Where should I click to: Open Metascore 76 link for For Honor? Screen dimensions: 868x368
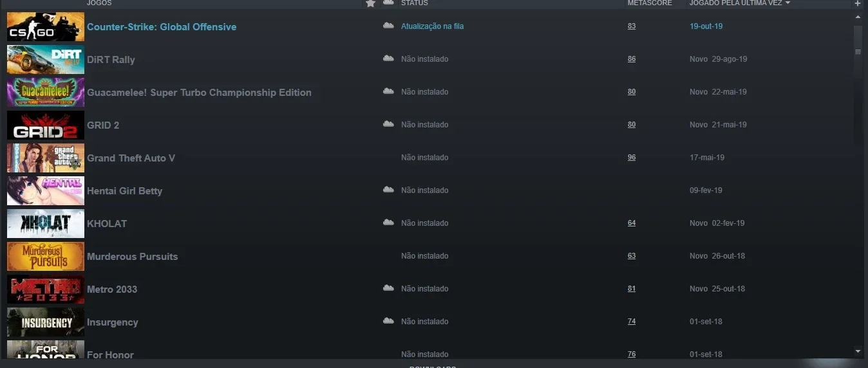(632, 354)
